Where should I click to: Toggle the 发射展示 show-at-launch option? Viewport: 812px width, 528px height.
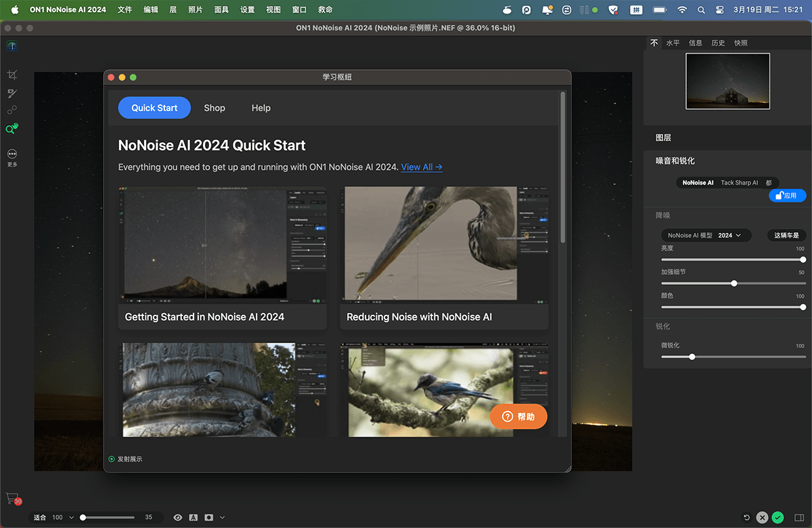[125, 459]
